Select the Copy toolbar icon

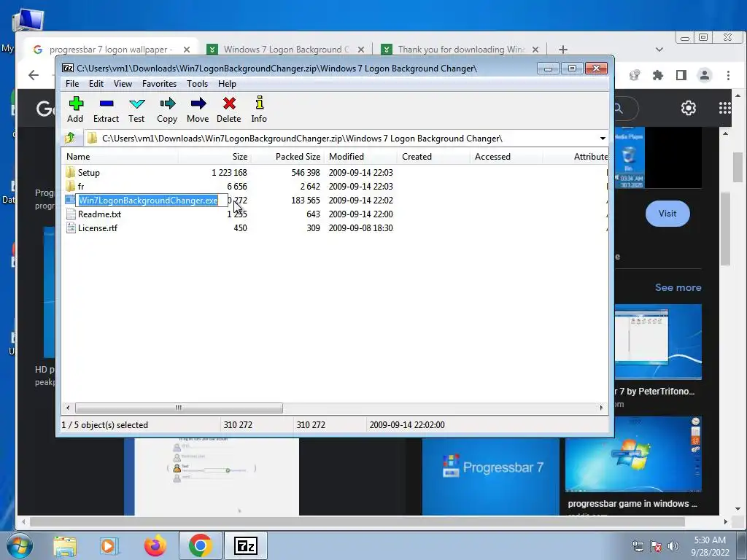tap(167, 104)
